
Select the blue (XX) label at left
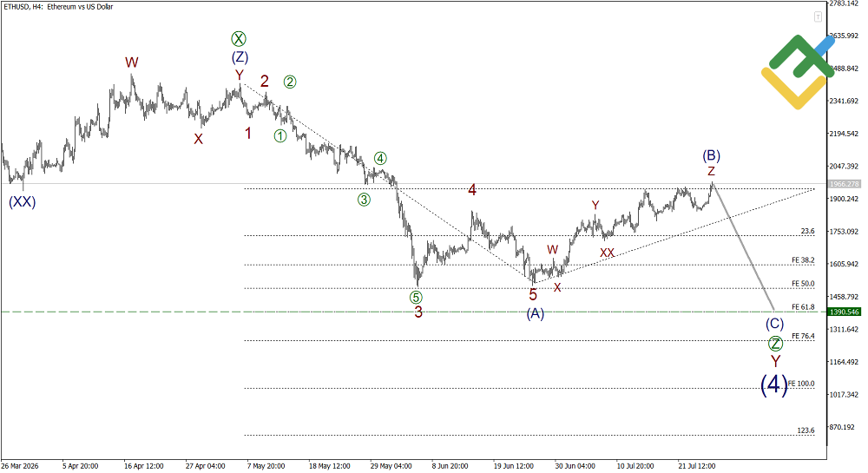[23, 202]
